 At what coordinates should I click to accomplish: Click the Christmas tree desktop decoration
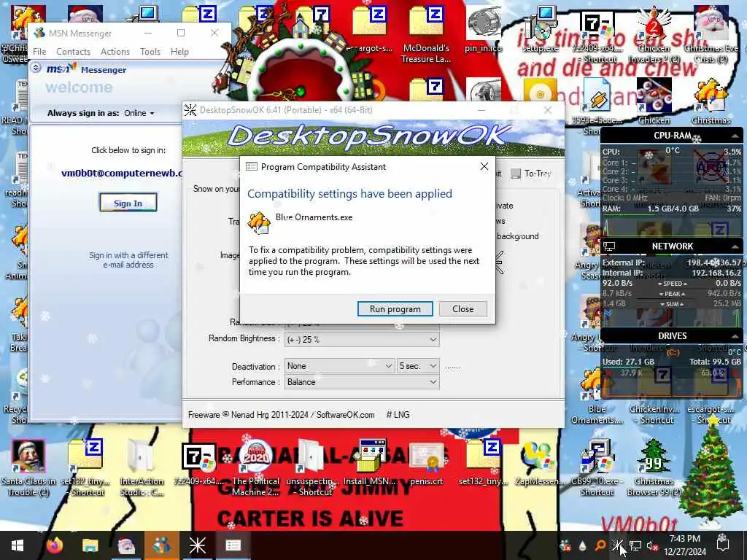(713, 470)
